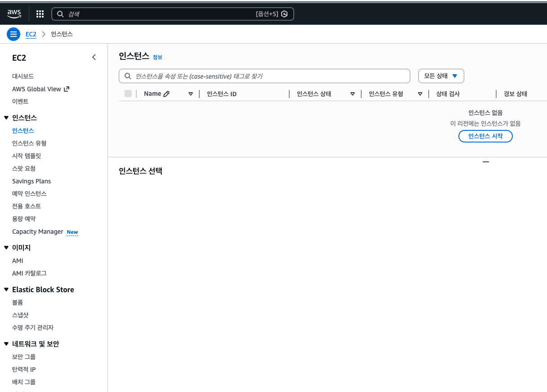This screenshot has width=547, height=392.
Task: Sort by the Name column arrow
Action: pyautogui.click(x=191, y=94)
